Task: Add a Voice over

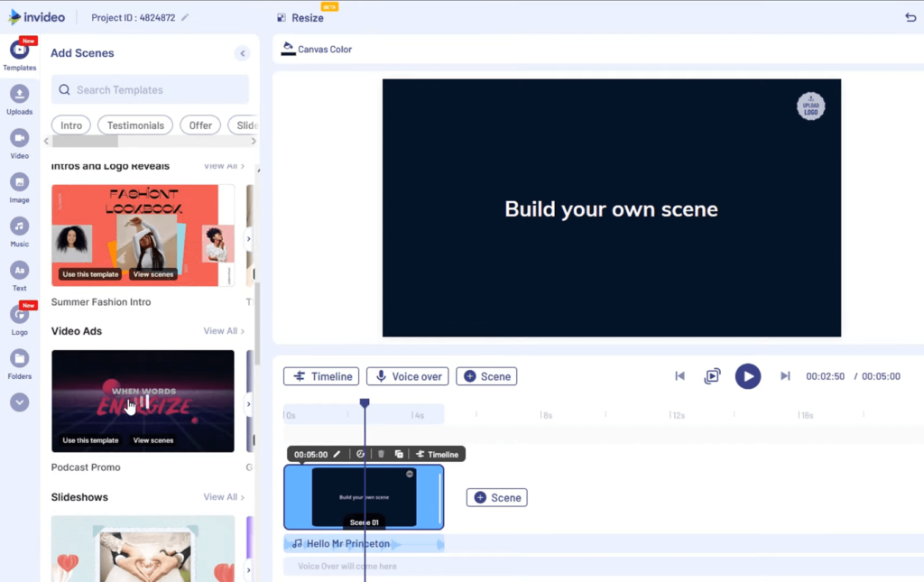Action: (408, 376)
